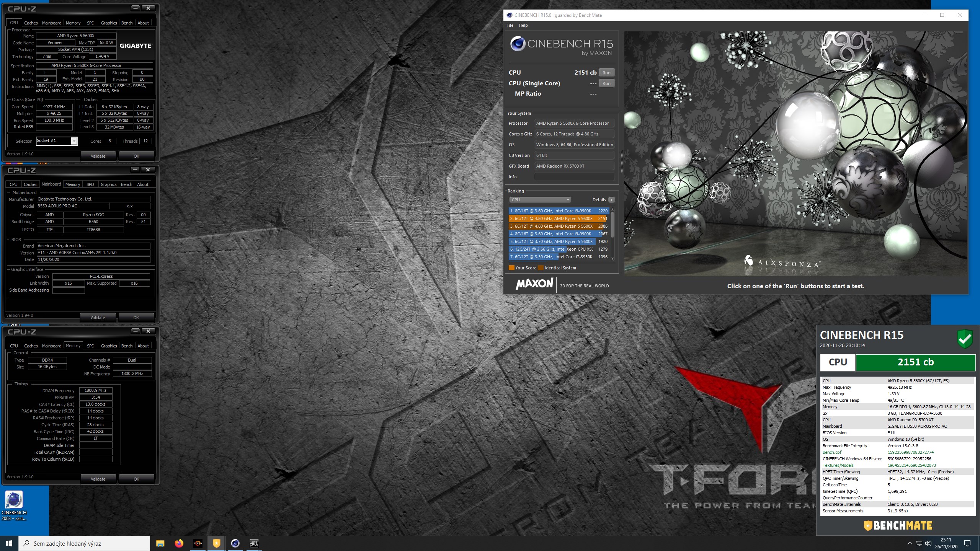The width and height of the screenshot is (980, 551).
Task: Click Validate in Mainboard CPU-Z window
Action: [98, 318]
